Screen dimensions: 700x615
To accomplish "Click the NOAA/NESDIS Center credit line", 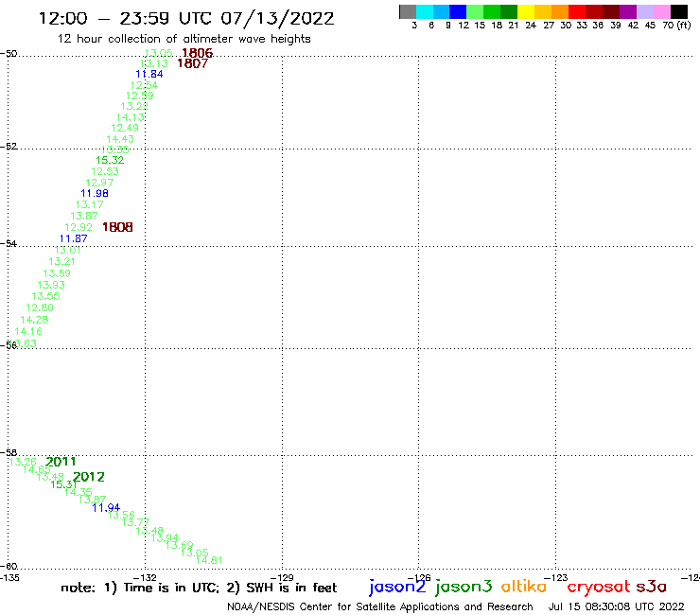I will pyautogui.click(x=380, y=607).
